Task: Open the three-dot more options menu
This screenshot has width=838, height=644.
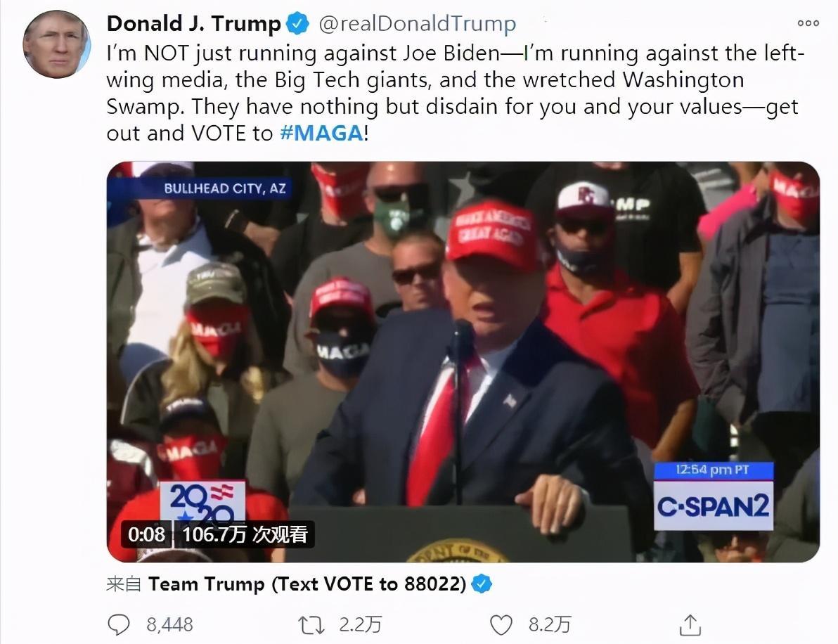Action: [808, 23]
